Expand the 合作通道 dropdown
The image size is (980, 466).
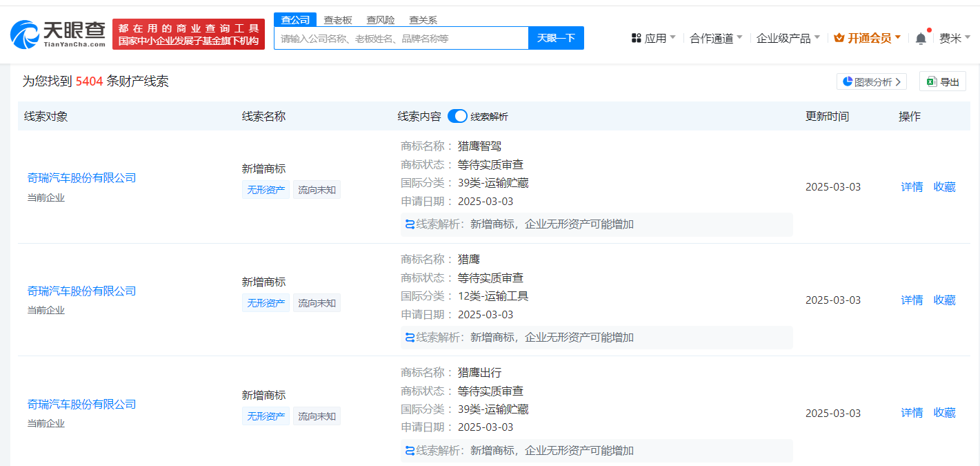pyautogui.click(x=716, y=38)
